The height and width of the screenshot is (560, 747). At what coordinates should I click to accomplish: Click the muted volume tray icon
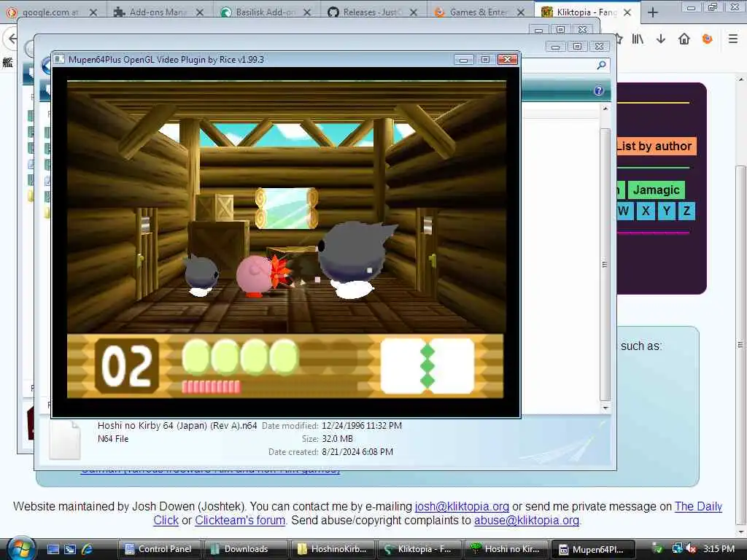[692, 549]
